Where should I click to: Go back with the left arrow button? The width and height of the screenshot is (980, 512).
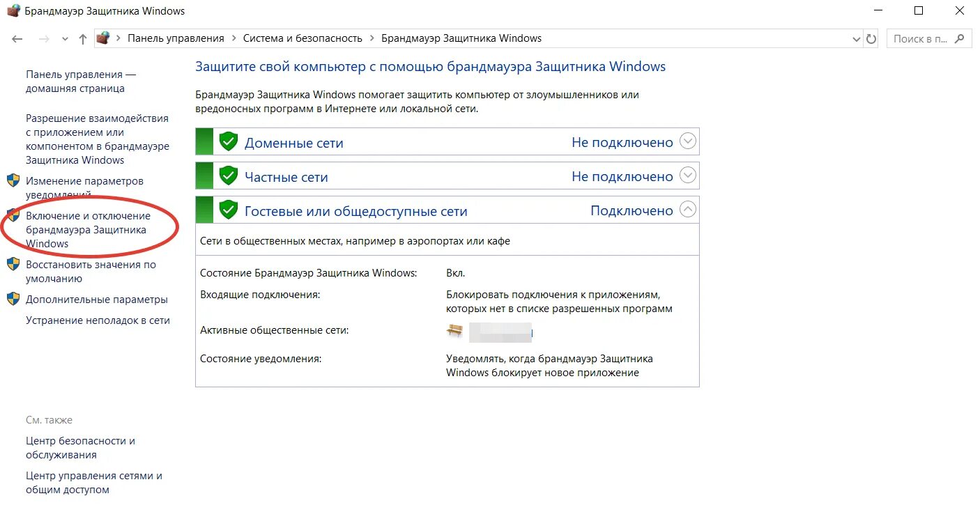17,39
